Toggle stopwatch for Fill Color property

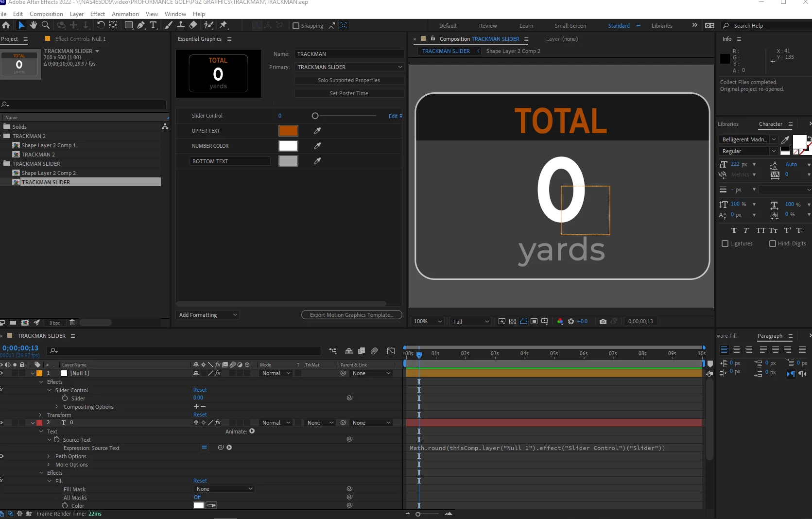[x=65, y=505]
